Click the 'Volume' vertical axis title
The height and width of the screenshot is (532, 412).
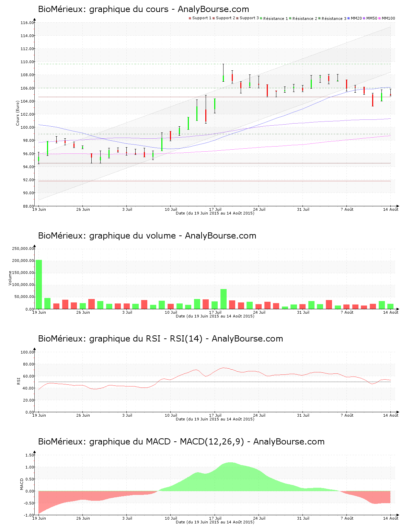click(x=10, y=278)
